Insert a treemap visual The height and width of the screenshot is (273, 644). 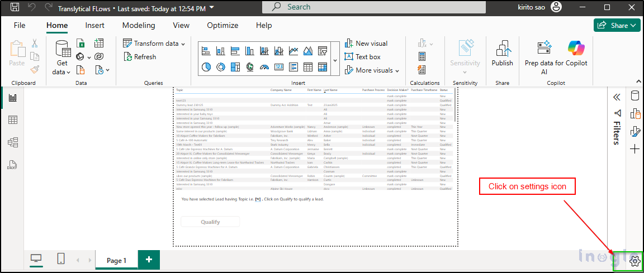pos(235,66)
